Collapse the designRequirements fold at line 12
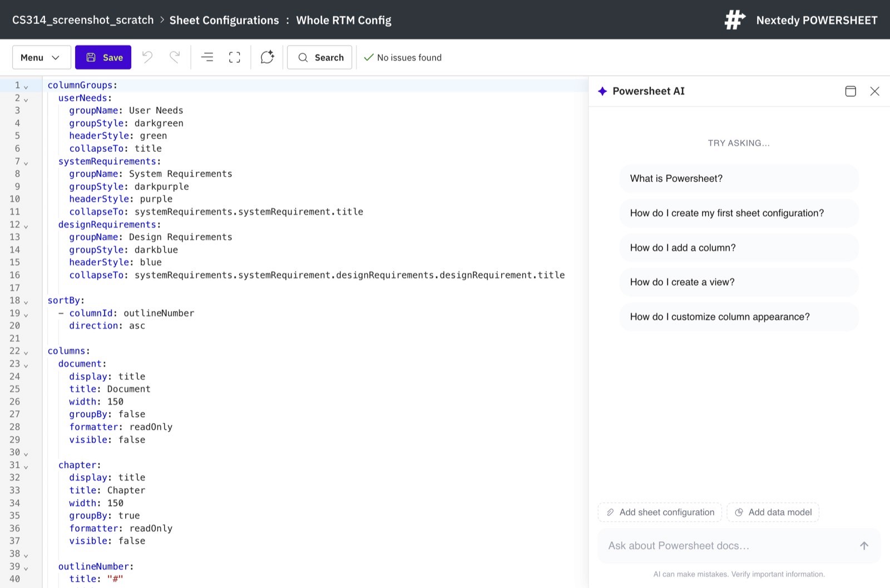This screenshot has width=890, height=588. tap(26, 226)
